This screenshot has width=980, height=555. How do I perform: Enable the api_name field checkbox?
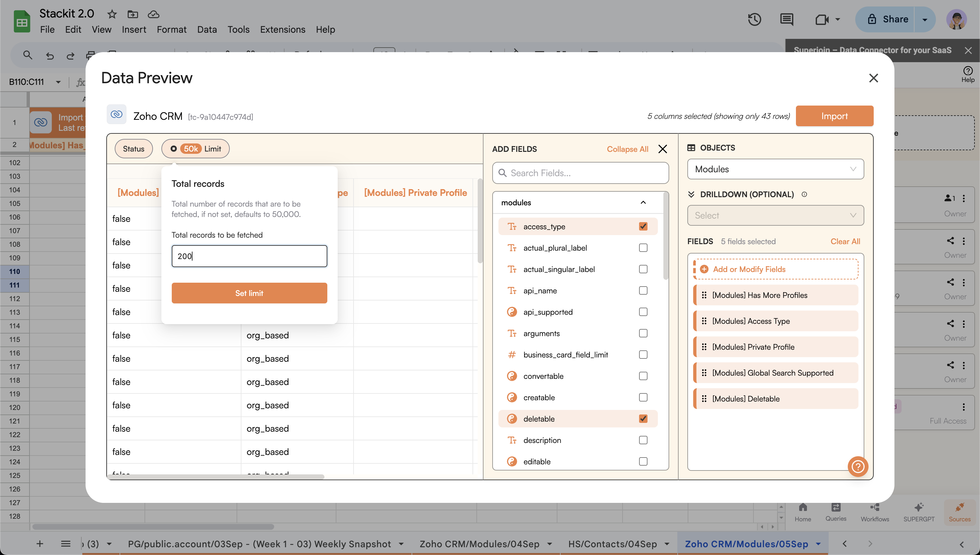(643, 290)
